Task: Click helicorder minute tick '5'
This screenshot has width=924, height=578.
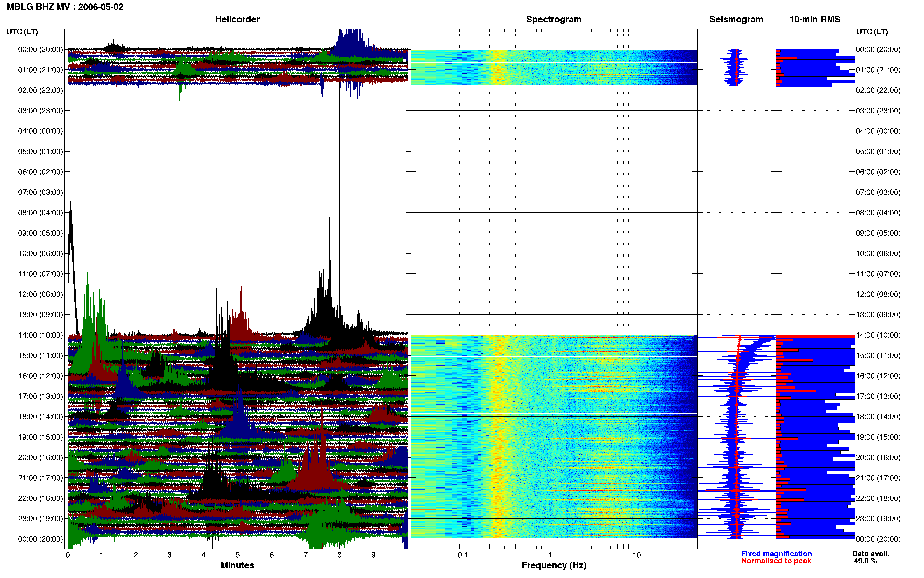Action: click(238, 555)
